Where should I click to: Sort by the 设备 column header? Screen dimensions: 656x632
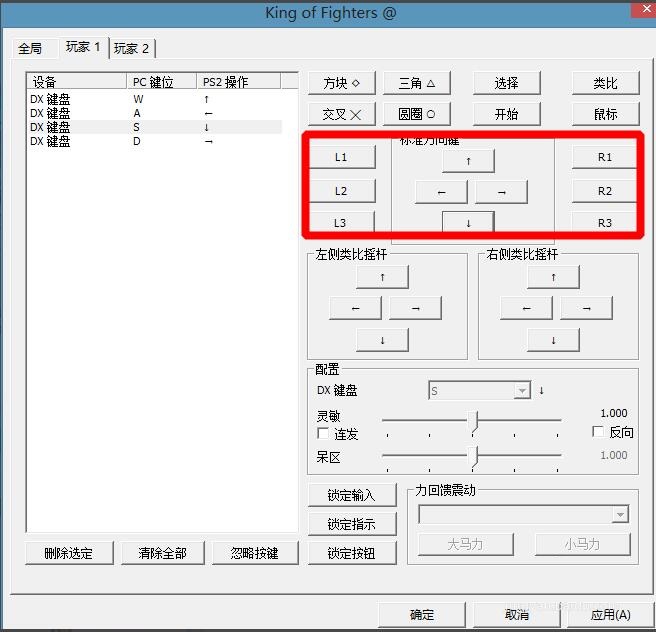(x=77, y=82)
